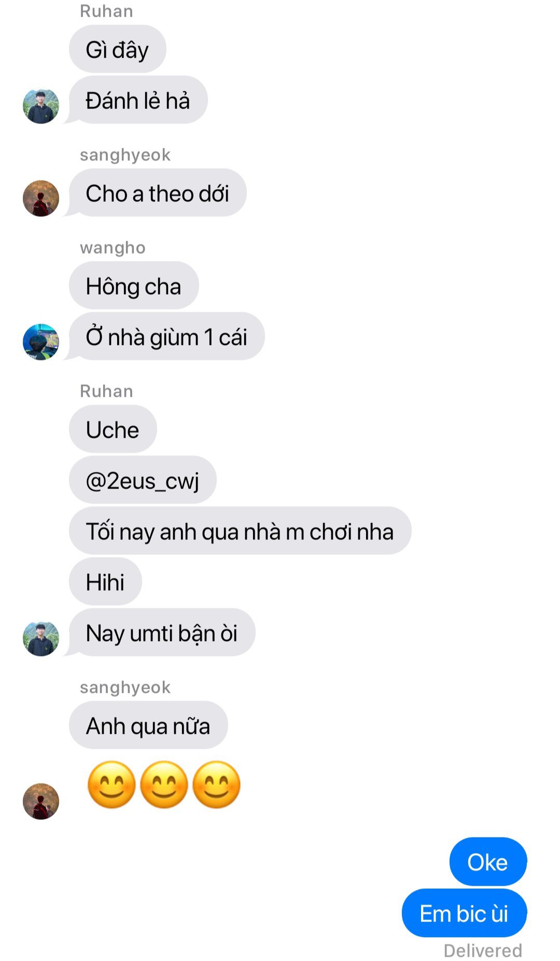This screenshot has height=961, width=560.
Task: Tap the last smiling emoji
Action: [216, 785]
